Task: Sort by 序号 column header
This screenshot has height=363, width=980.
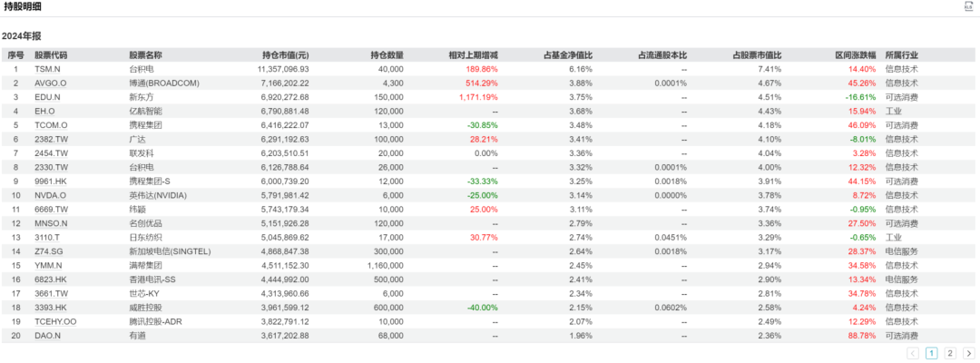Action: (15, 55)
